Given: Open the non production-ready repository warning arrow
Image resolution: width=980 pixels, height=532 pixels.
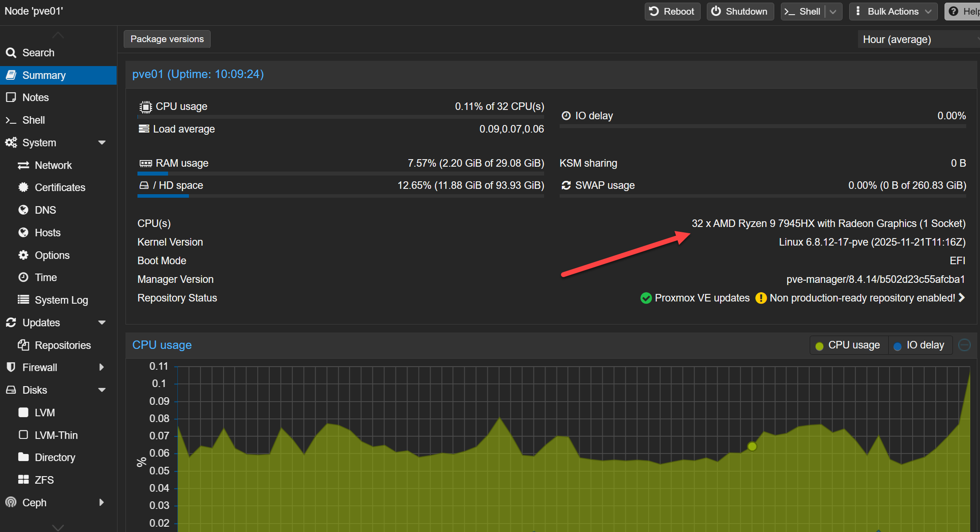Looking at the screenshot, I should 961,298.
